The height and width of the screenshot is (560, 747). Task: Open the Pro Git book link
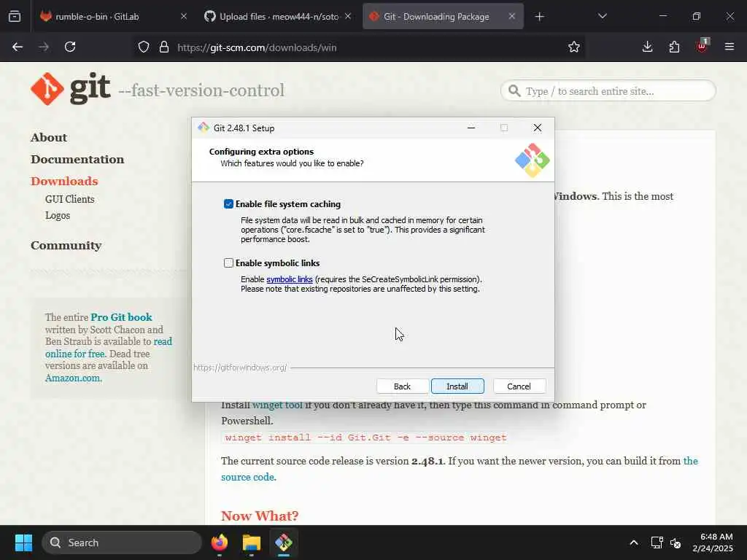coord(122,317)
